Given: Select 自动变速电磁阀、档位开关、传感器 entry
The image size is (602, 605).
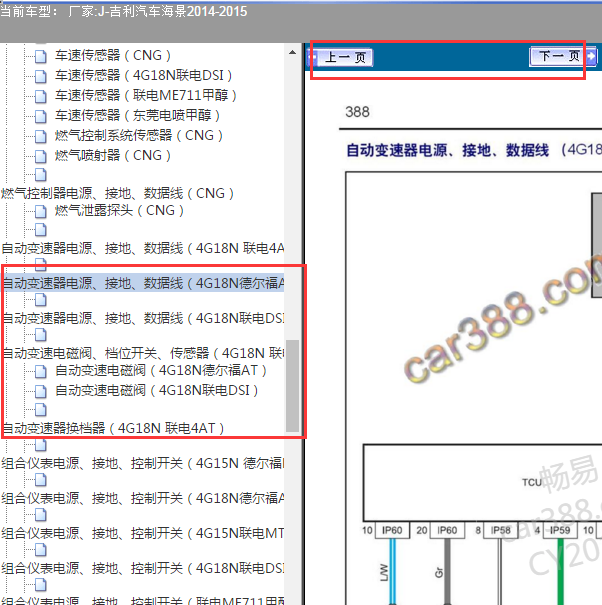Looking at the screenshot, I should pyautogui.click(x=143, y=353).
